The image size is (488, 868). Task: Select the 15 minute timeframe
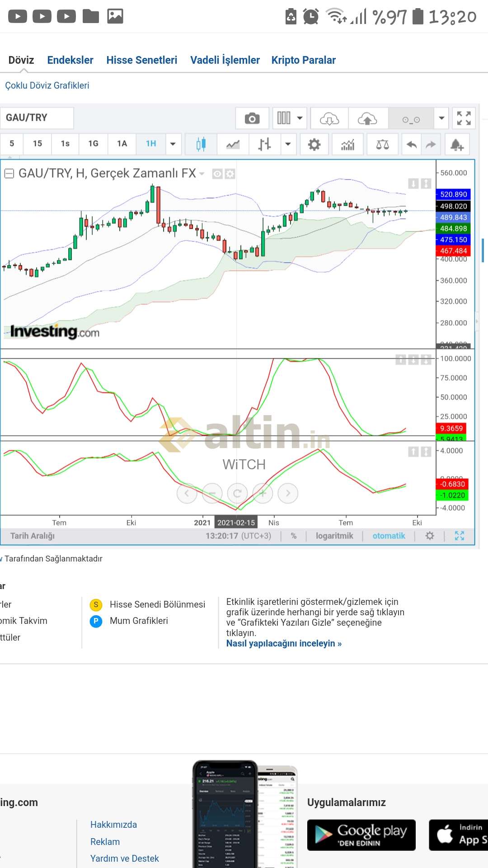click(x=38, y=144)
